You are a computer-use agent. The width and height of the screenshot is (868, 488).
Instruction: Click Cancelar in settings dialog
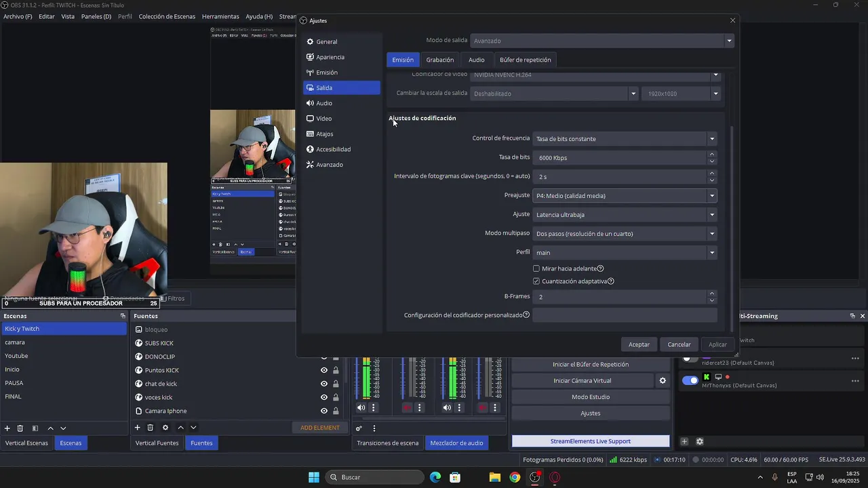pos(679,344)
